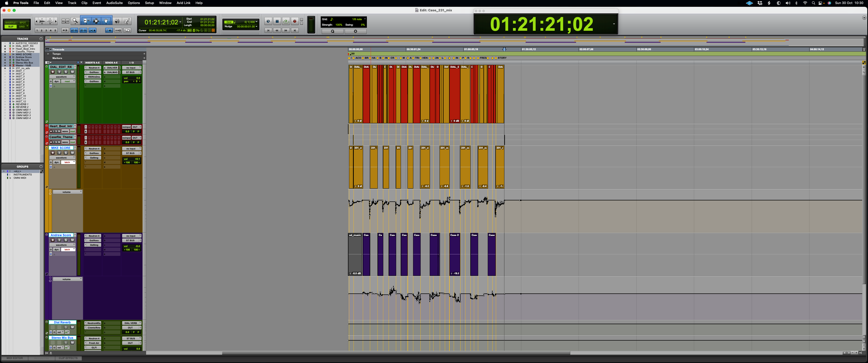The image size is (868, 363).
Task: Open the Clip menu
Action: coord(84,3)
